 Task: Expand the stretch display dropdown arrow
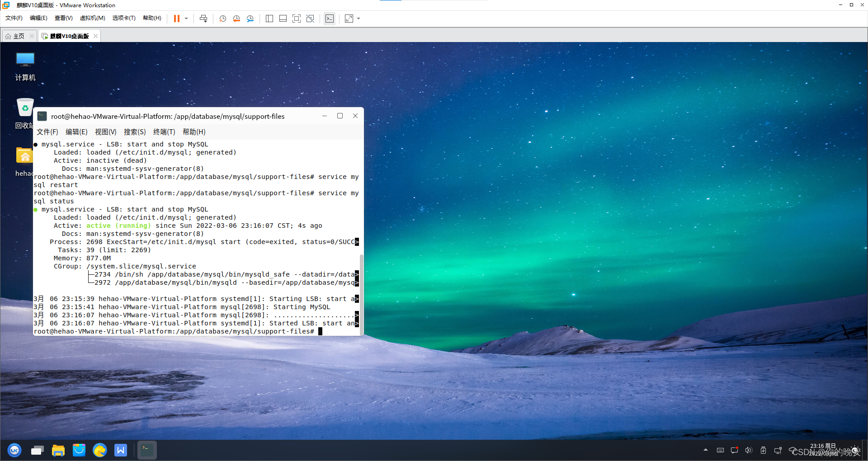pos(359,19)
